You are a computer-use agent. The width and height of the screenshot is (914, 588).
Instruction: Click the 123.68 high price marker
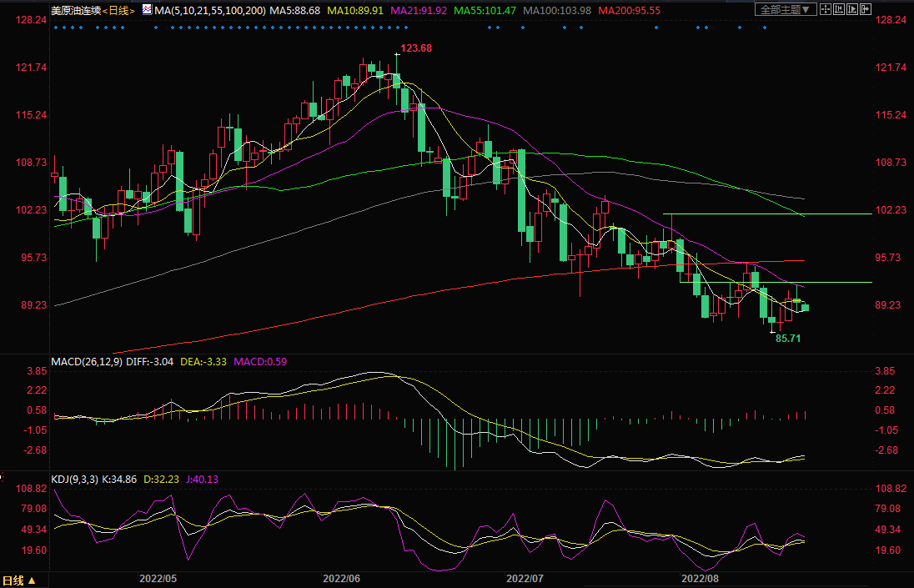[416, 48]
